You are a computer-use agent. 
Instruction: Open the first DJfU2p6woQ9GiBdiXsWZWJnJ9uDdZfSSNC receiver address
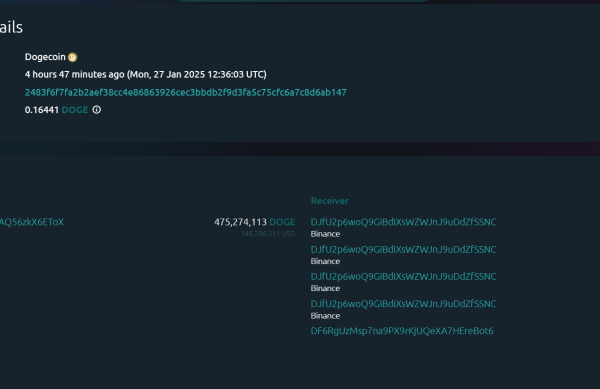pyautogui.click(x=403, y=222)
